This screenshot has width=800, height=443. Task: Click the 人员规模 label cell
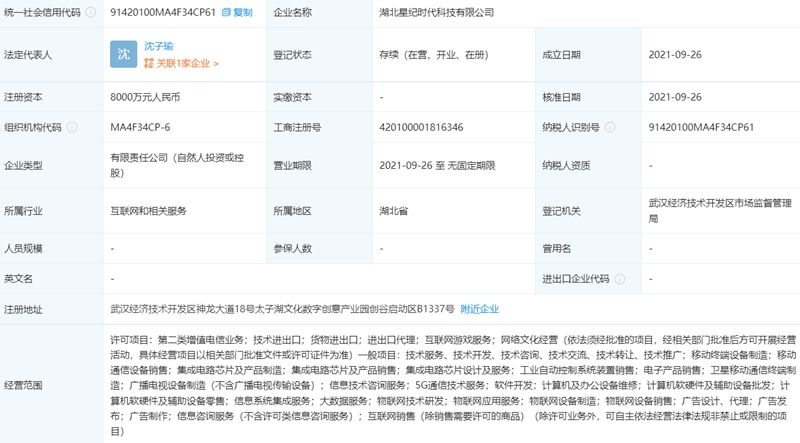tap(52, 249)
